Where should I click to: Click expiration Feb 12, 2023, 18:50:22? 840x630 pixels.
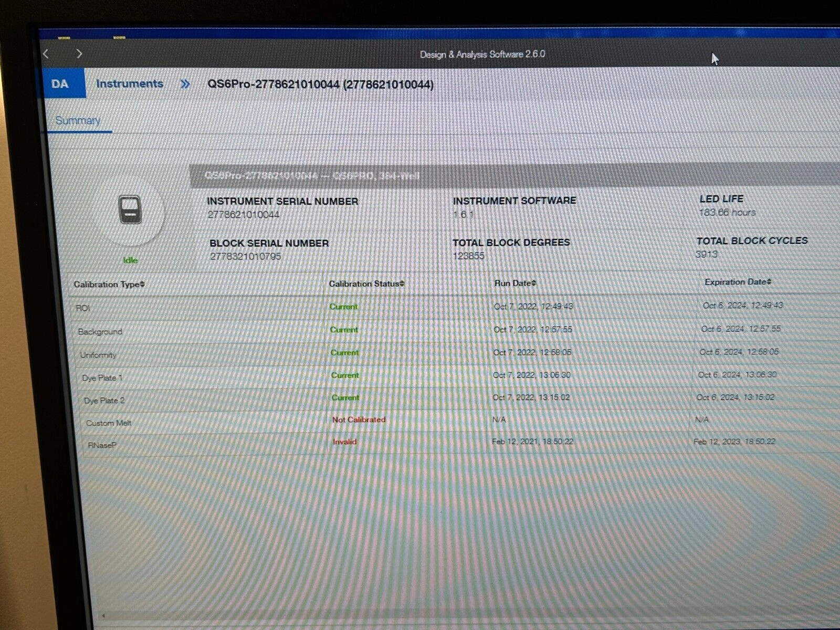click(x=734, y=442)
